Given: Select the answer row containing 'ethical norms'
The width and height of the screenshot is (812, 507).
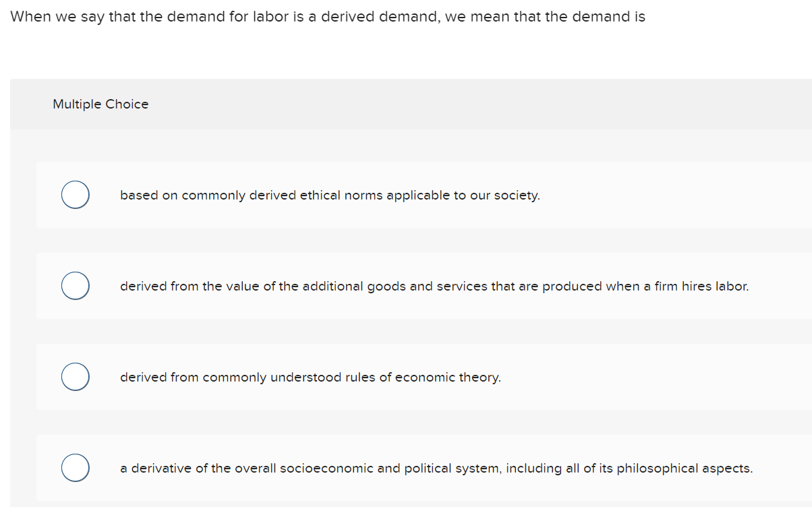Looking at the screenshot, I should (x=405, y=195).
